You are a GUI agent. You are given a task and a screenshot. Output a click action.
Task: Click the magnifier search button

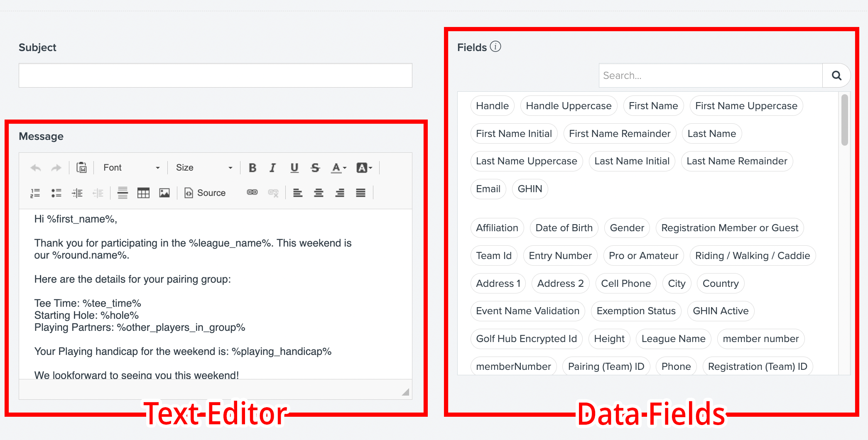(x=836, y=76)
